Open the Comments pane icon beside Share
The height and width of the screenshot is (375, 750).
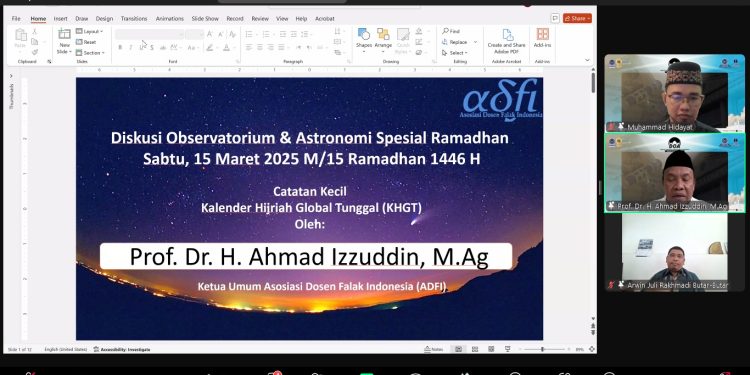pos(555,18)
